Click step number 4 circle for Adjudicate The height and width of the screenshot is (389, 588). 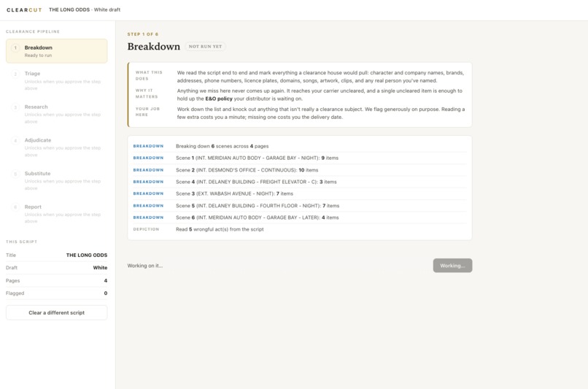tap(15, 141)
